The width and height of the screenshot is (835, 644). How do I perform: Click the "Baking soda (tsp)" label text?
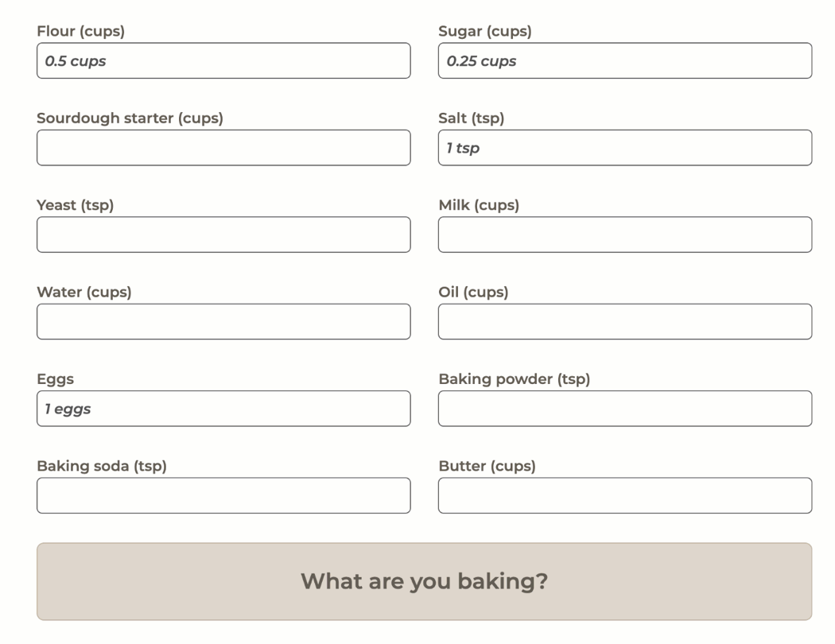(102, 466)
